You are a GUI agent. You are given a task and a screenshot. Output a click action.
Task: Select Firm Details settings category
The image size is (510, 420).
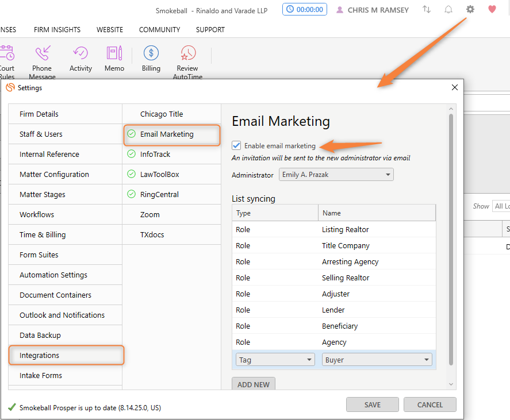coord(65,114)
